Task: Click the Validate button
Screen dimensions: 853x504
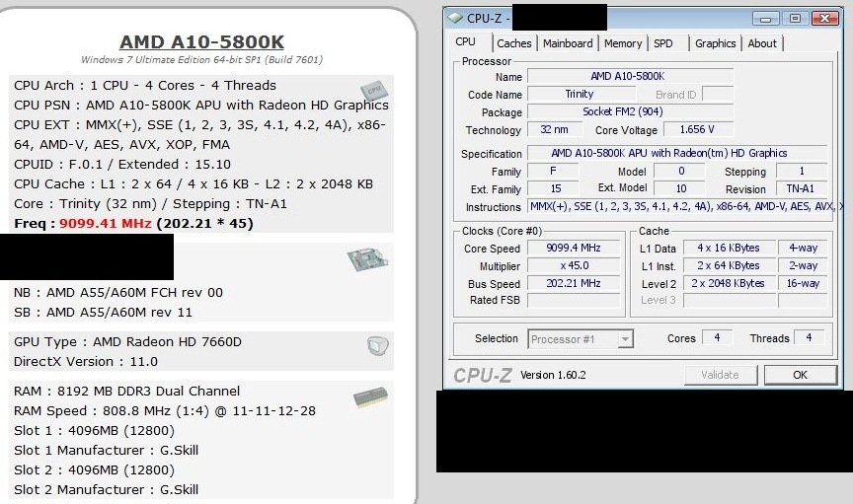Action: 720,375
